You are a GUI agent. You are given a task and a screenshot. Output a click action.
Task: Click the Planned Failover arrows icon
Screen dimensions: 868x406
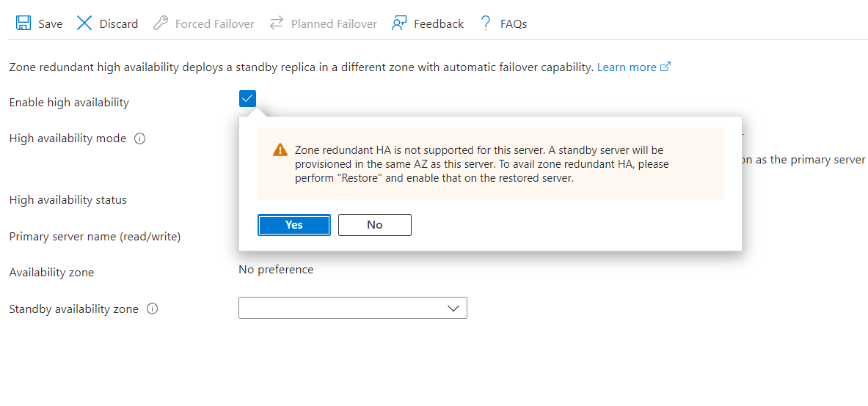277,23
